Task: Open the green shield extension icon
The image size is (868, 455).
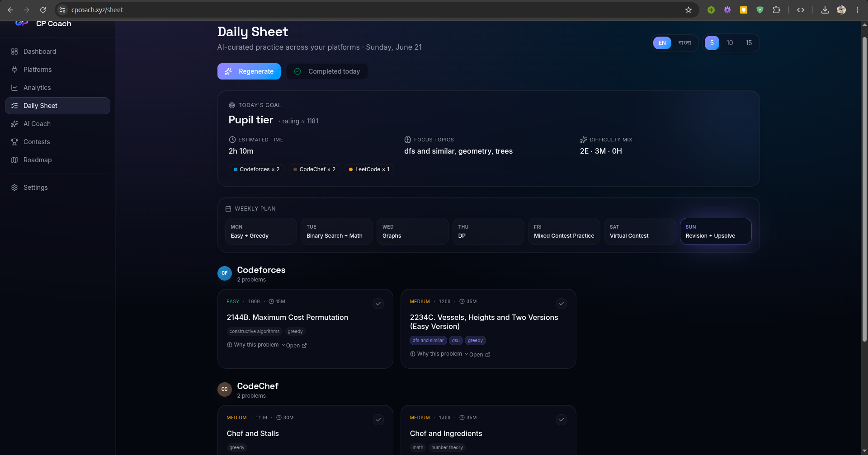Action: pos(760,10)
